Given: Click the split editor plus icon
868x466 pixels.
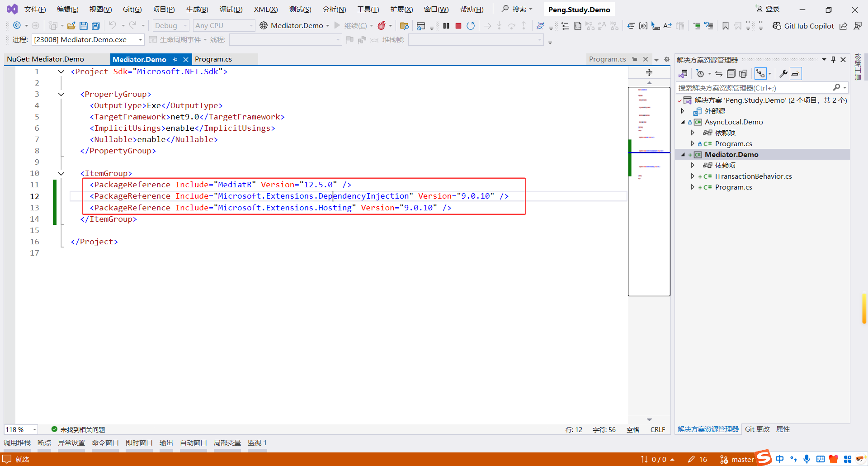Looking at the screenshot, I should 649,72.
